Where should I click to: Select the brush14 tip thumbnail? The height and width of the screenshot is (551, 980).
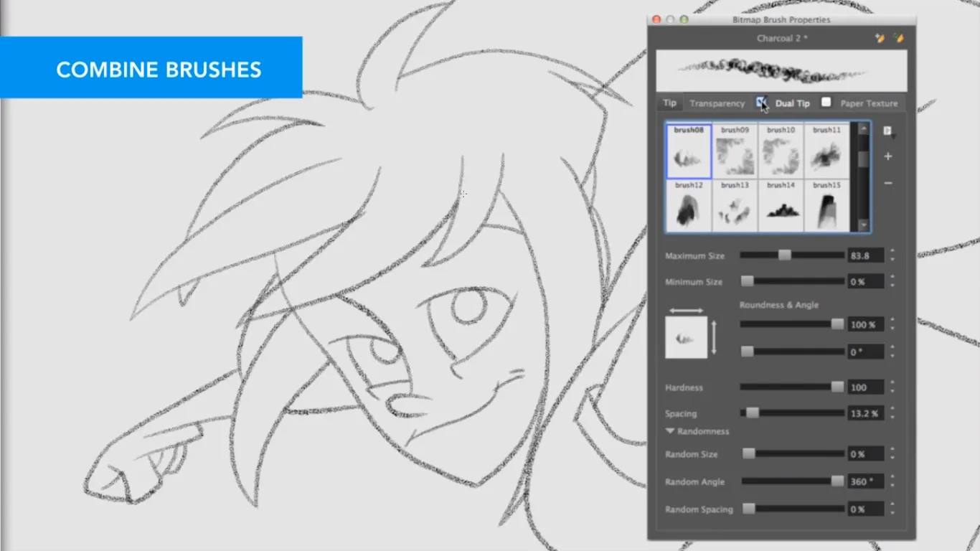tap(781, 207)
